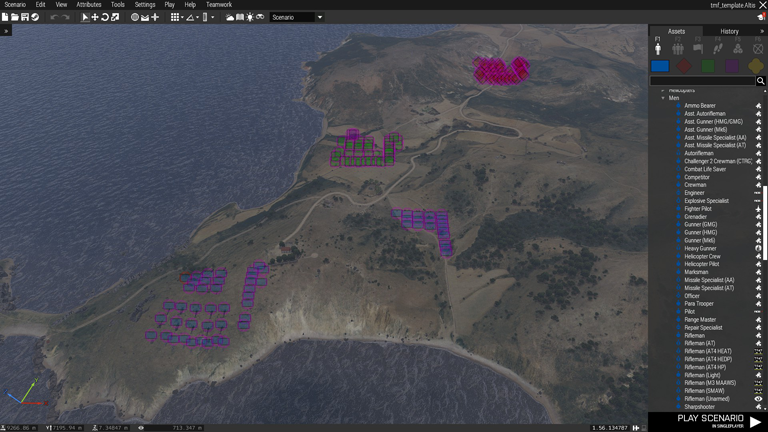The width and height of the screenshot is (768, 432).
Task: Select F6 markers mode icon
Action: pyautogui.click(x=758, y=48)
